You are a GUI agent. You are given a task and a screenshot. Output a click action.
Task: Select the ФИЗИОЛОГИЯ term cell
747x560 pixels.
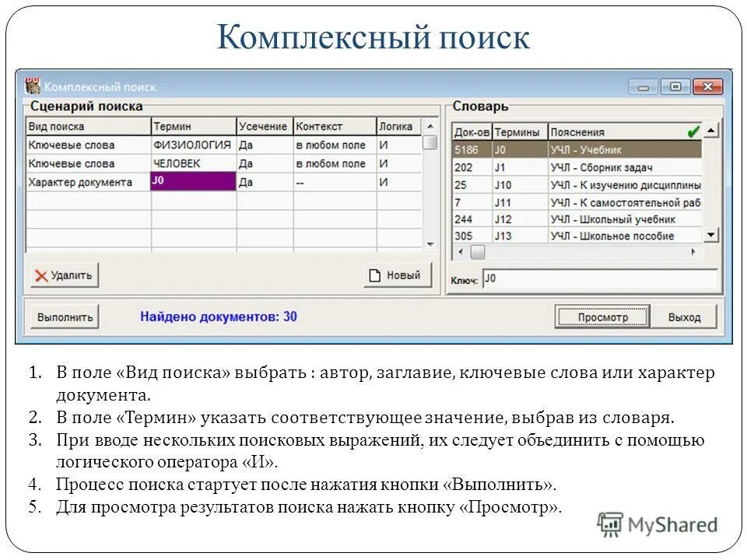click(x=193, y=145)
